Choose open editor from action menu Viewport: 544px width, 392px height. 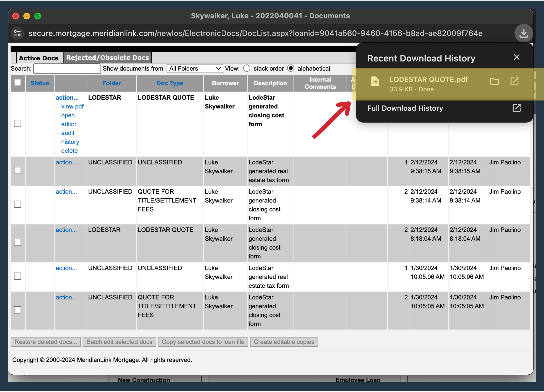[69, 120]
